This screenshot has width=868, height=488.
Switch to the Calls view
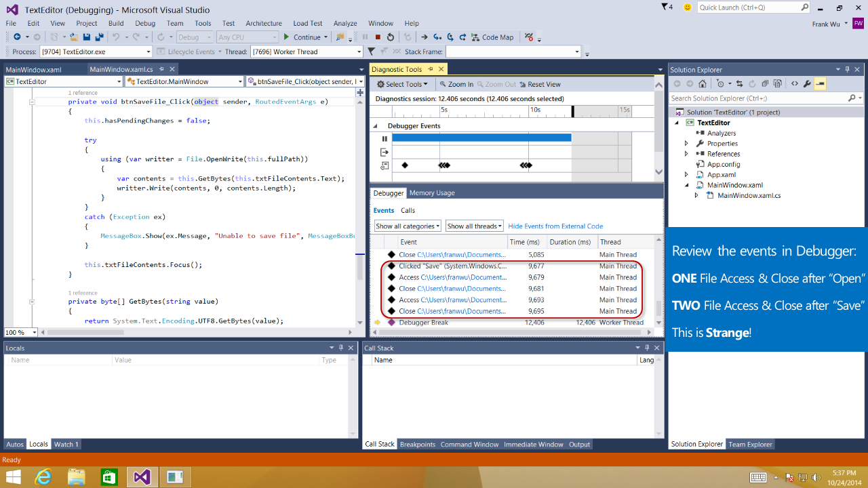coord(408,211)
